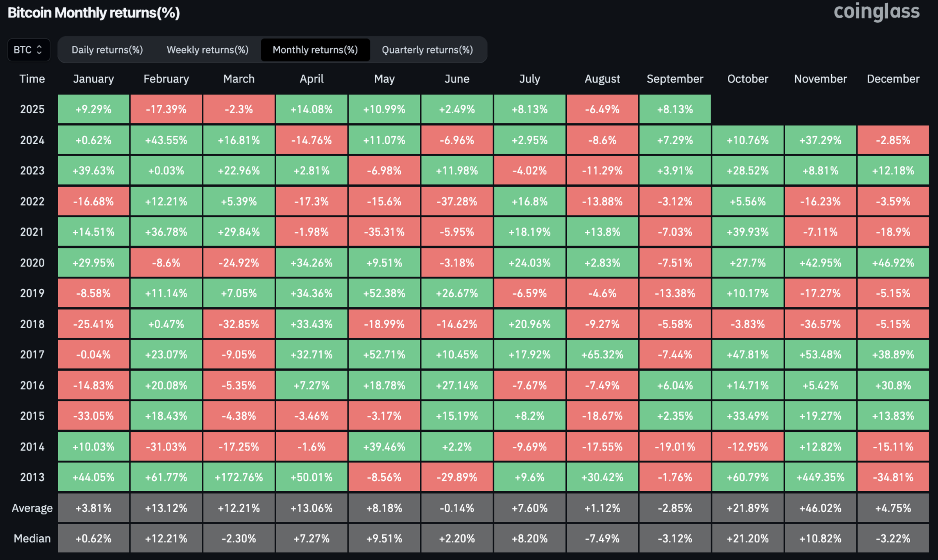Switch to Quarterly returns(%) tab
Viewport: 938px width, 560px height.
coord(427,50)
